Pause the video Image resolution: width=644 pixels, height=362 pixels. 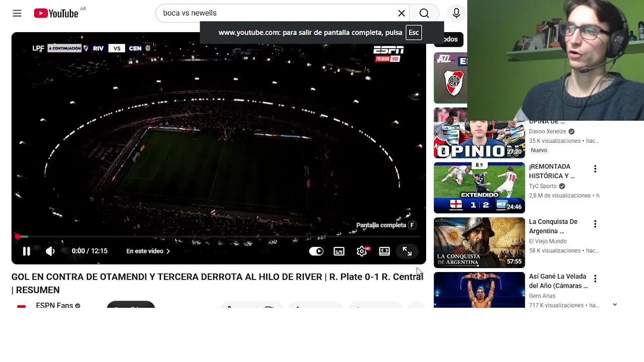click(x=26, y=251)
